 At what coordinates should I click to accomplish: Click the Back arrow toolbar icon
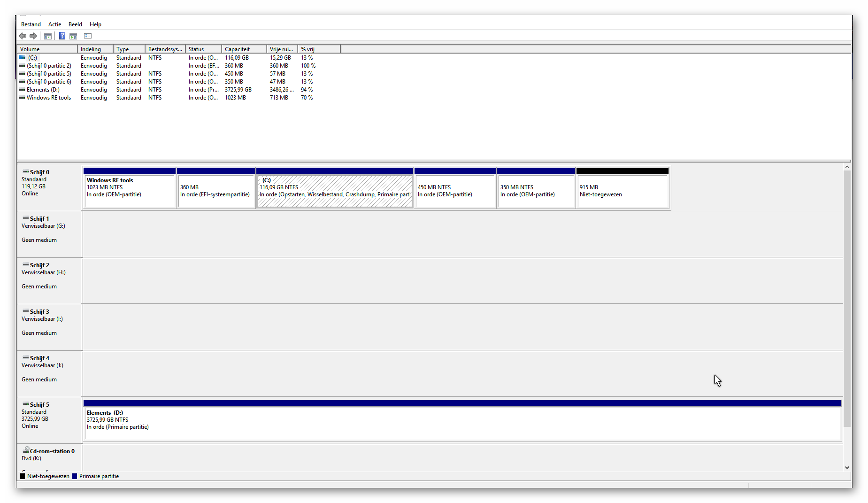(x=23, y=36)
